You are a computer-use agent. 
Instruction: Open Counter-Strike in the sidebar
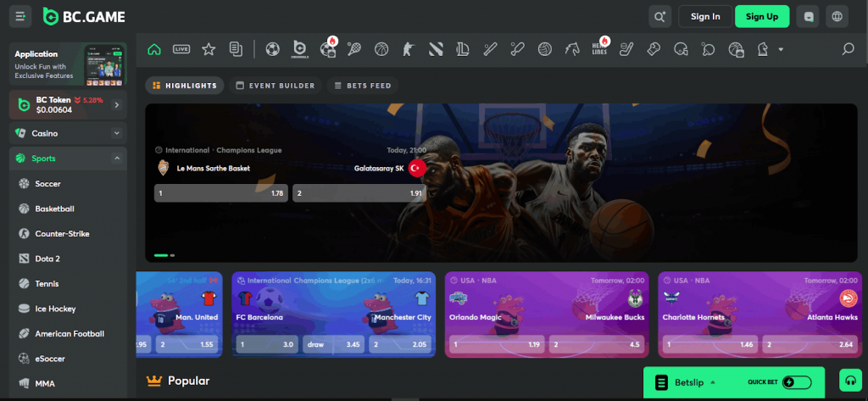tap(62, 233)
